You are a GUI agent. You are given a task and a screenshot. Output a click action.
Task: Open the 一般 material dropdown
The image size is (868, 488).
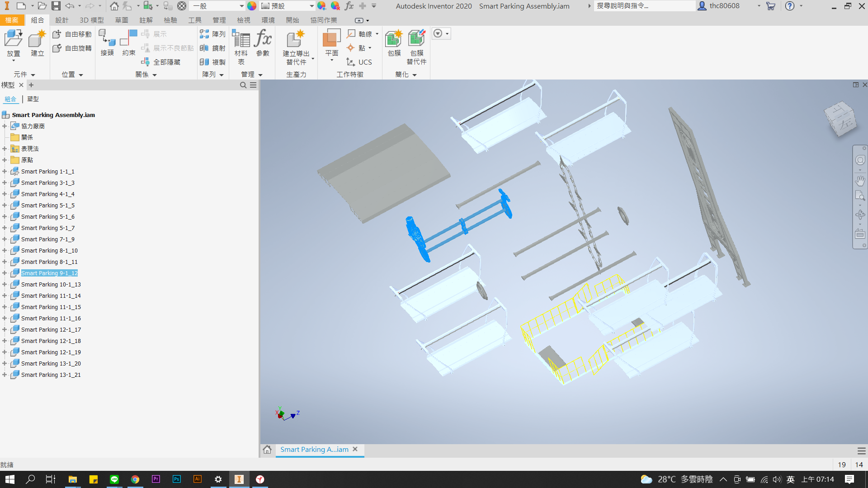[x=241, y=6]
